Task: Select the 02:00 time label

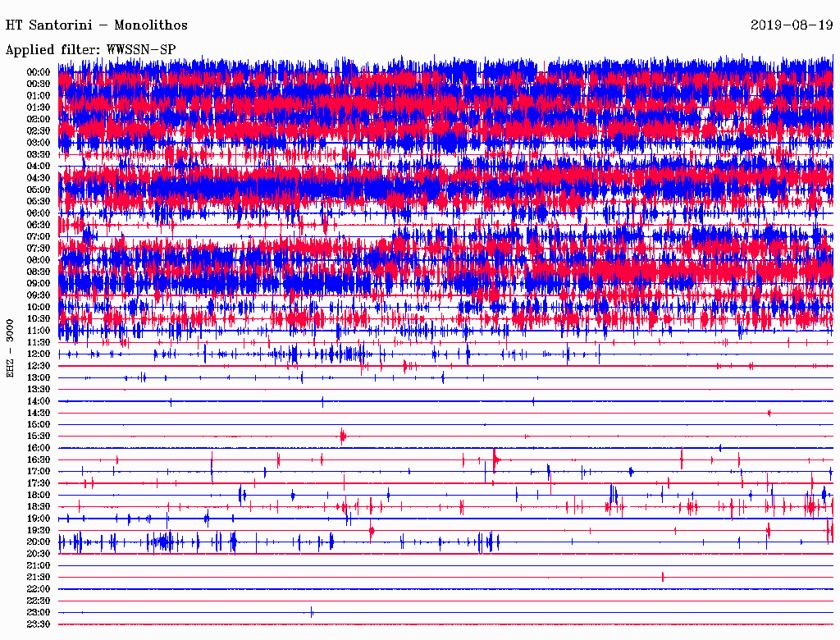Action: 39,120
